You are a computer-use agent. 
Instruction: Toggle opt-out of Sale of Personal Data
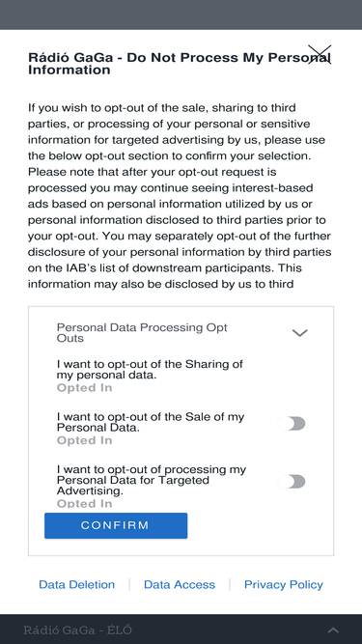[x=292, y=424]
